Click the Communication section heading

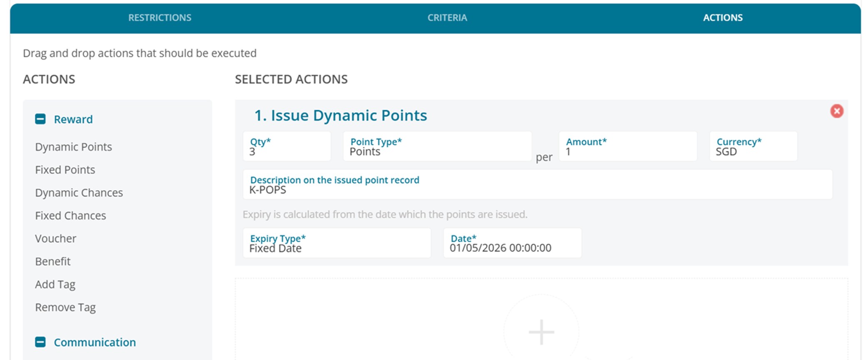point(95,342)
